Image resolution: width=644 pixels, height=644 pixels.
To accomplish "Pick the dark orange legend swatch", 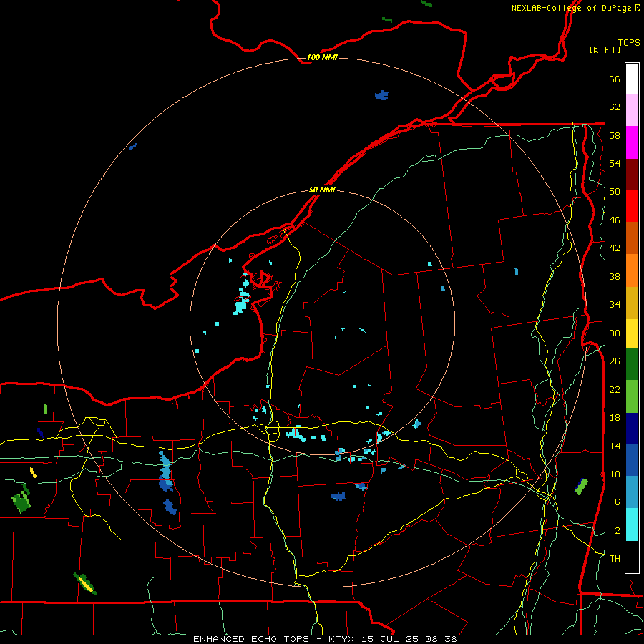I will pos(632,238).
